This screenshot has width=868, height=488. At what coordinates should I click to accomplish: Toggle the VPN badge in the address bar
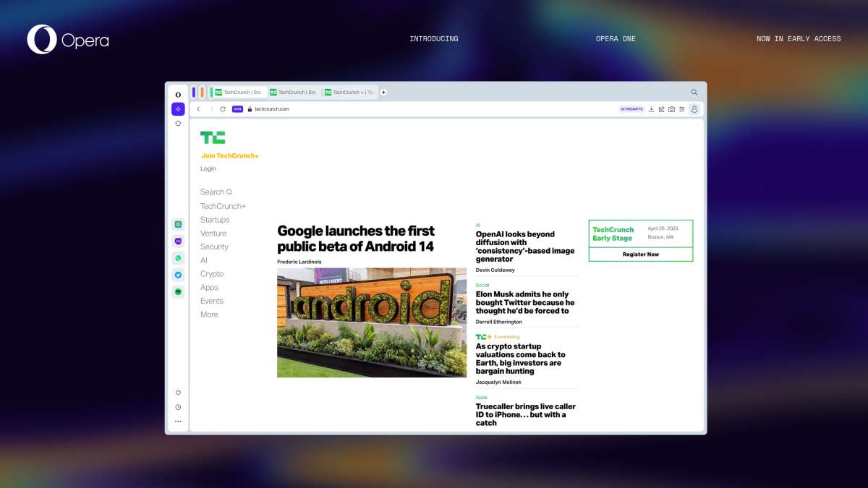pos(237,108)
